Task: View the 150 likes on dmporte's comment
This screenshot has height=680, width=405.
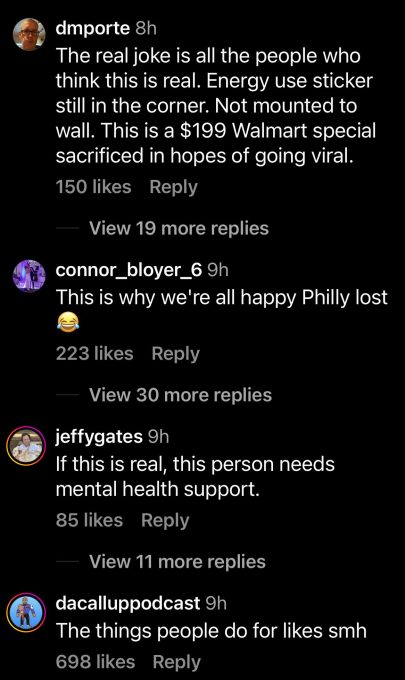Action: click(93, 187)
